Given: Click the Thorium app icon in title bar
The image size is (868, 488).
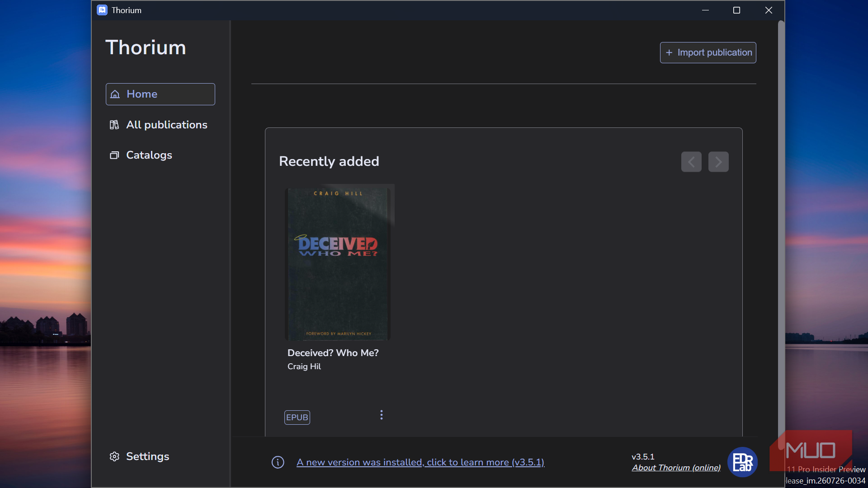Looking at the screenshot, I should coord(102,10).
